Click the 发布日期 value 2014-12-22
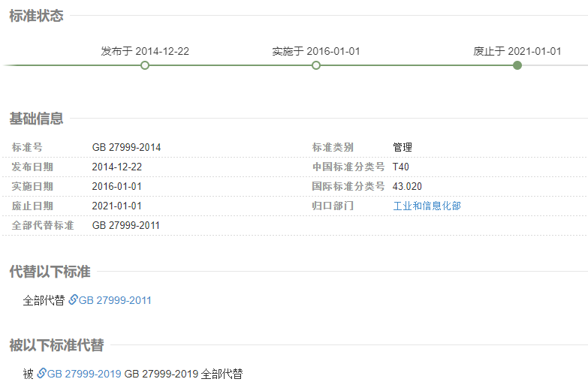This screenshot has height=391, width=588. pos(117,167)
